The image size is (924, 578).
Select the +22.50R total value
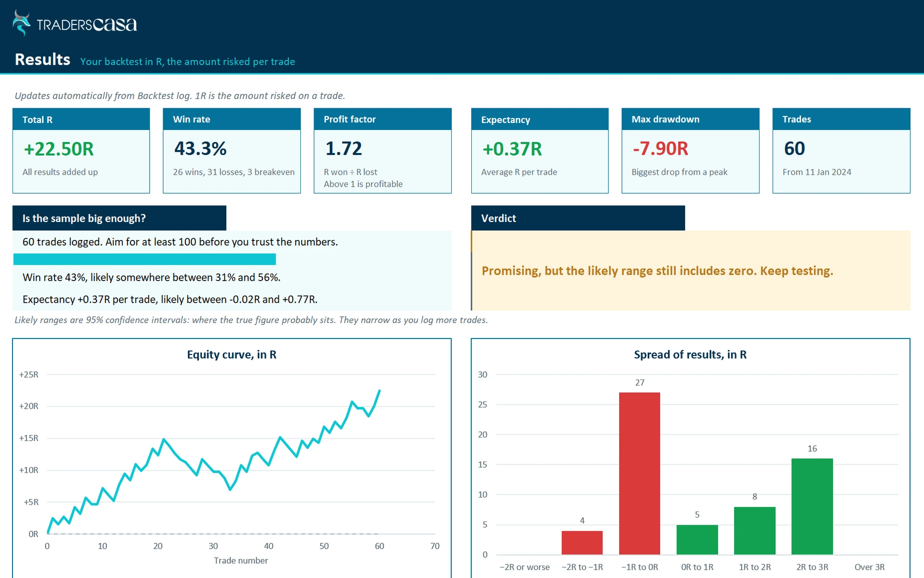(59, 149)
